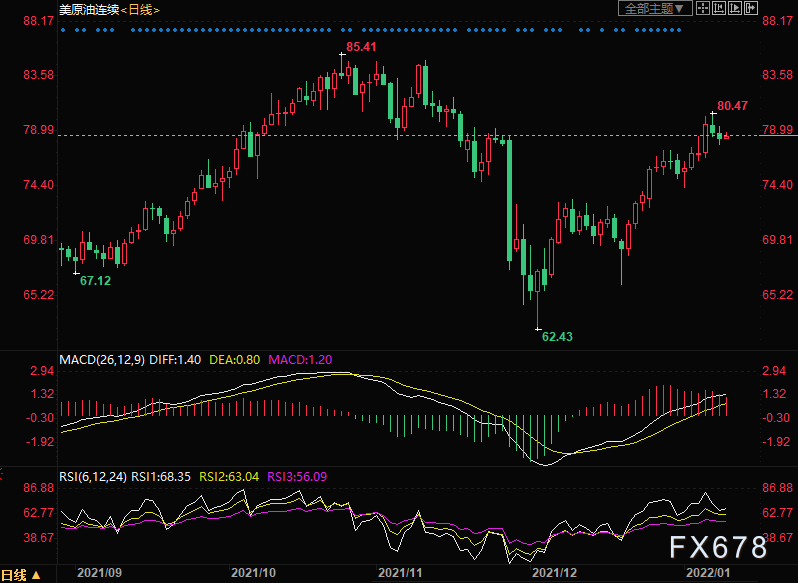This screenshot has height=583, width=798.
Task: Click the 2022/01 date axis label
Action: click(708, 573)
